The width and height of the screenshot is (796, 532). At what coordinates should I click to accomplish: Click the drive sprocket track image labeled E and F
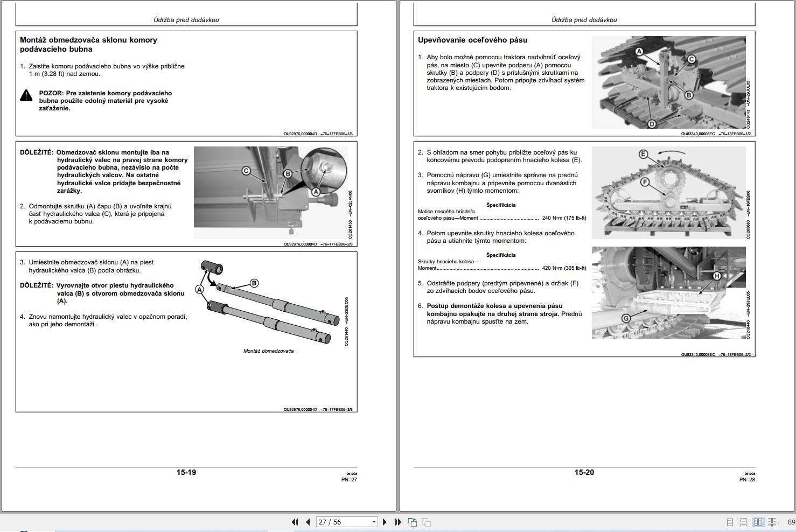point(669,193)
